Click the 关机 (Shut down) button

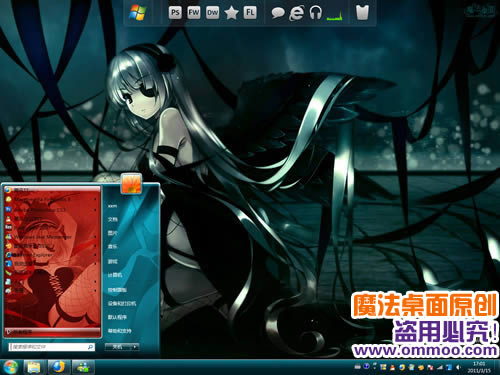click(x=118, y=347)
